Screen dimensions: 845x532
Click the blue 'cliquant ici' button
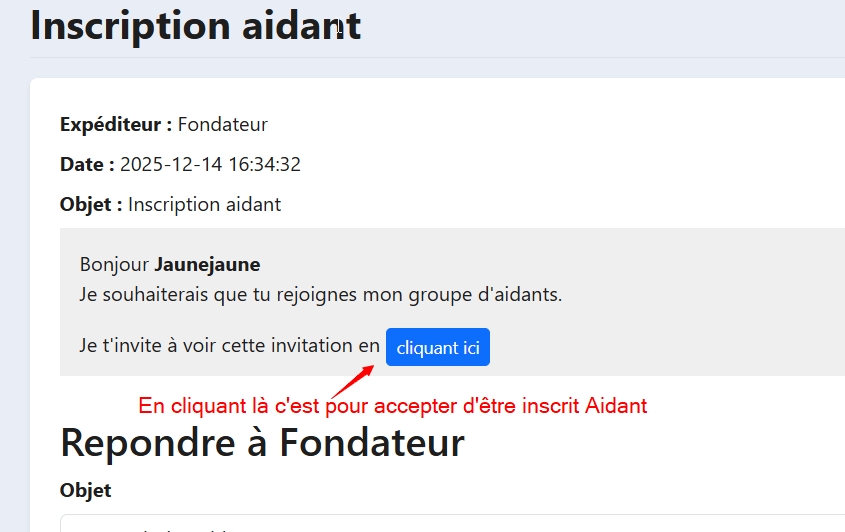tap(438, 348)
